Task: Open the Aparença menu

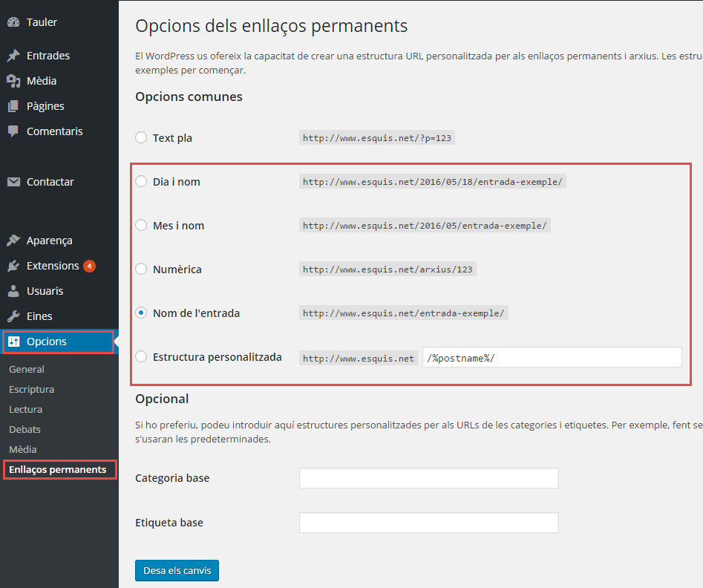Action: pyautogui.click(x=49, y=241)
